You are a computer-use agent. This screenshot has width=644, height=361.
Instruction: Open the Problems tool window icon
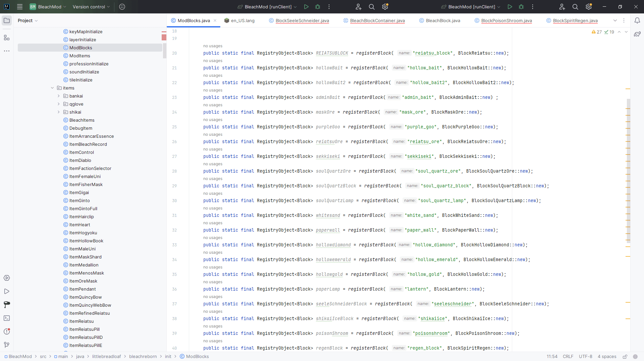click(x=7, y=332)
